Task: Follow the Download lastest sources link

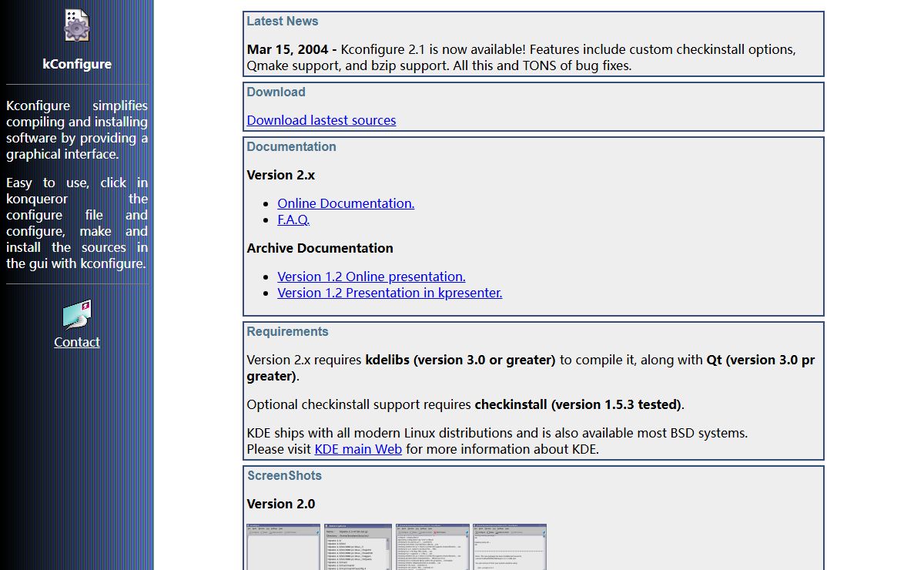Action: click(321, 120)
